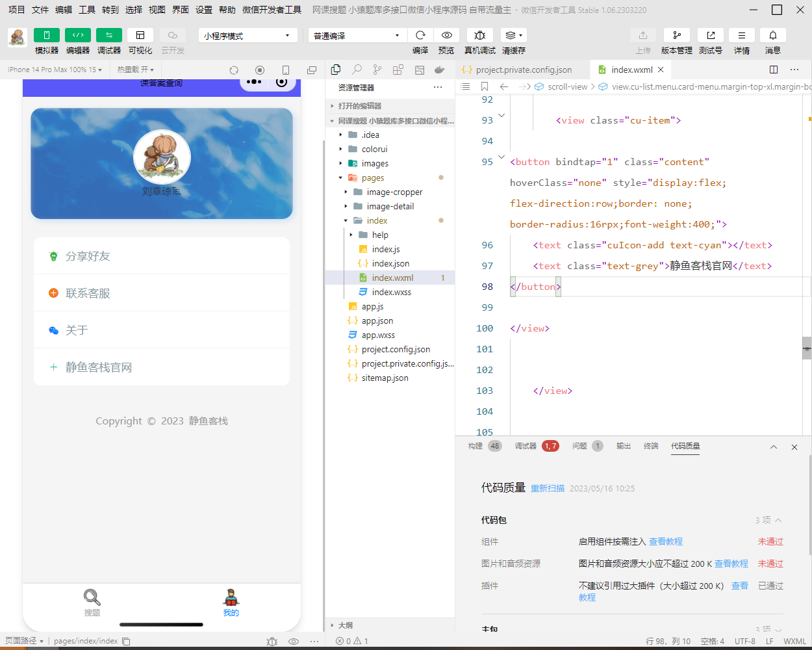The width and height of the screenshot is (812, 650).
Task: Switch to the 调试器 panel tab
Action: click(x=526, y=446)
